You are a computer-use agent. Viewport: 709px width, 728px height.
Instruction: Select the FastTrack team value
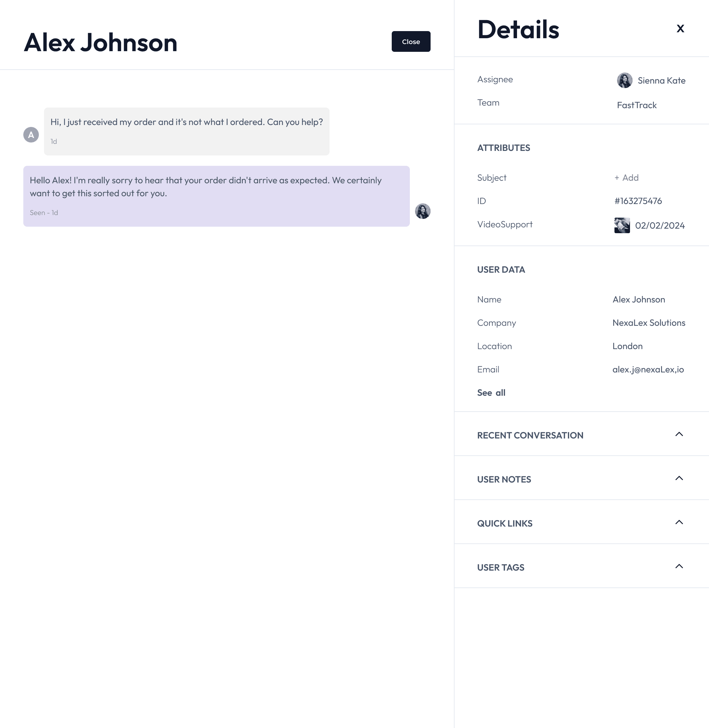pyautogui.click(x=636, y=105)
